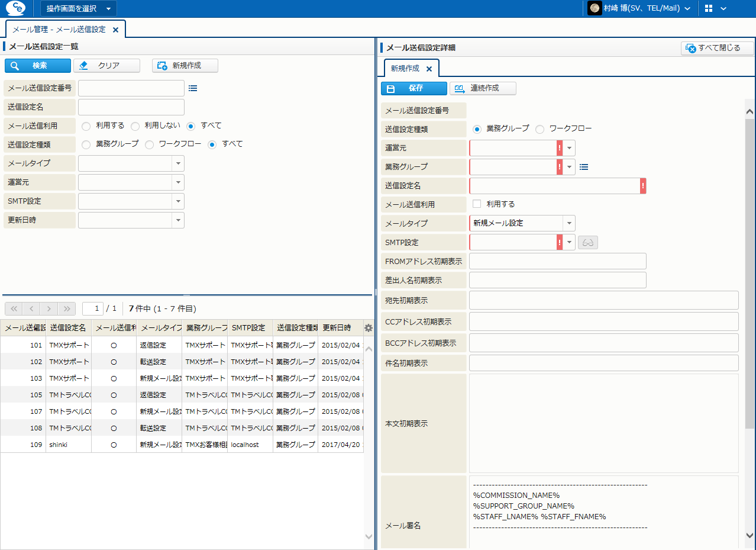Go to next page in results pagination
Screen dimensions: 756x550
(x=49, y=308)
